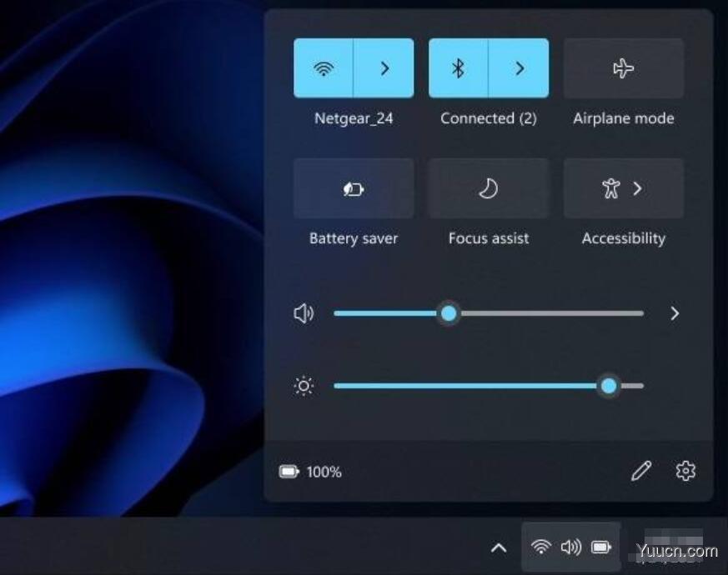Turn on Battery saver tile
The width and height of the screenshot is (728, 575).
tap(354, 188)
